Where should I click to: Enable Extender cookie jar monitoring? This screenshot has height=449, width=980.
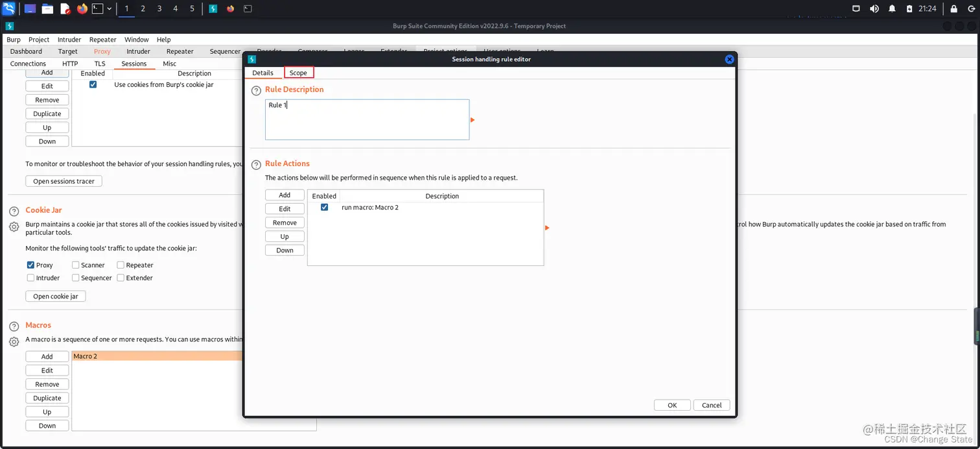pyautogui.click(x=121, y=278)
